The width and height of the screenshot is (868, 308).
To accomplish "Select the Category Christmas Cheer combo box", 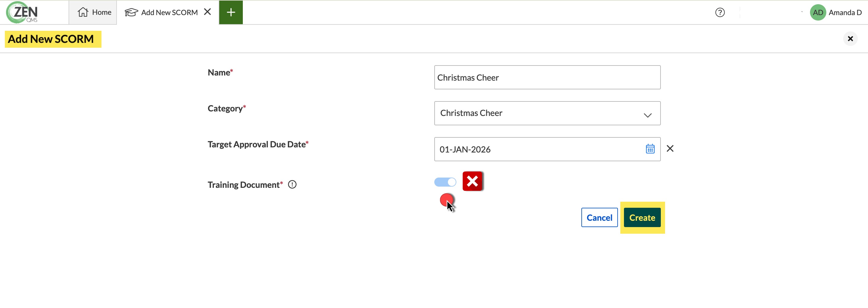I will tap(547, 113).
